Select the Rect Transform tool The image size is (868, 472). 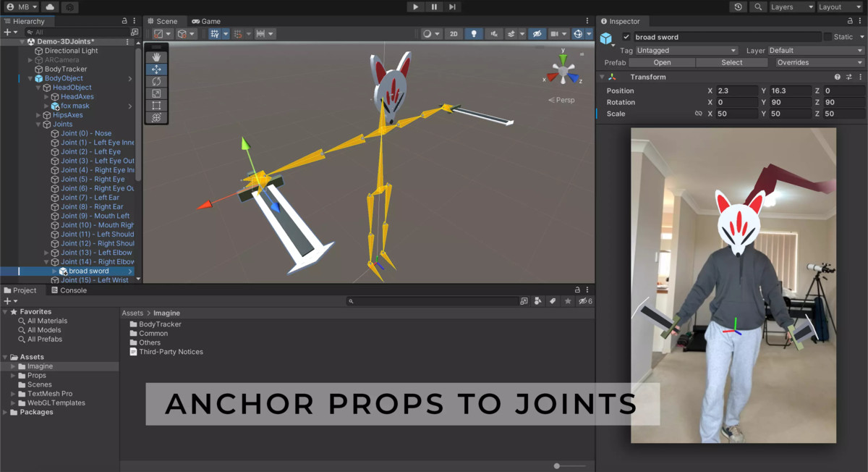[156, 105]
